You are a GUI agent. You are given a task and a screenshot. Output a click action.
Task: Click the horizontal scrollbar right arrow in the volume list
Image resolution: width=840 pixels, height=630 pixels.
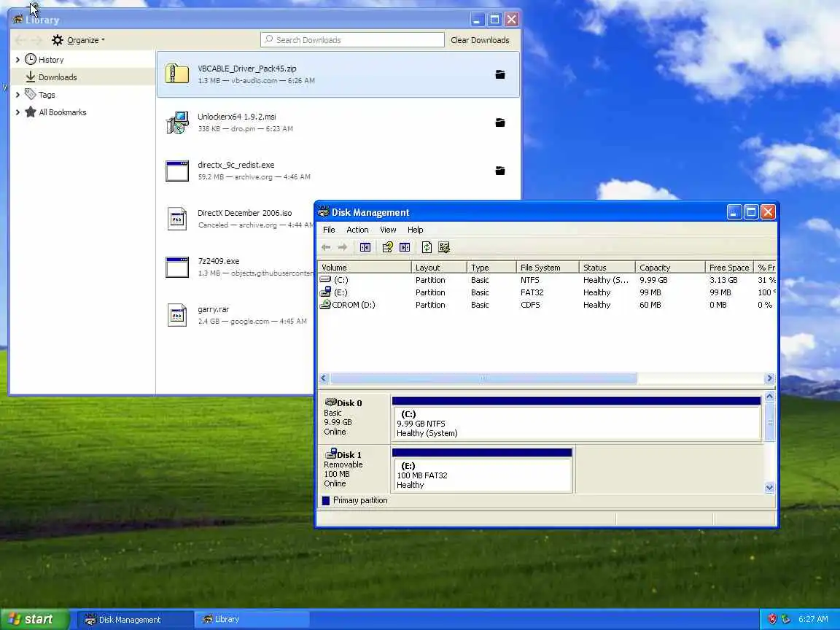click(x=770, y=378)
